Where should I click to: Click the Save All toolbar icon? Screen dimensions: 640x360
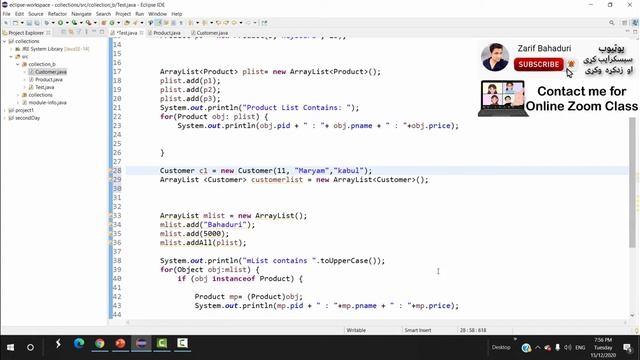37,23
